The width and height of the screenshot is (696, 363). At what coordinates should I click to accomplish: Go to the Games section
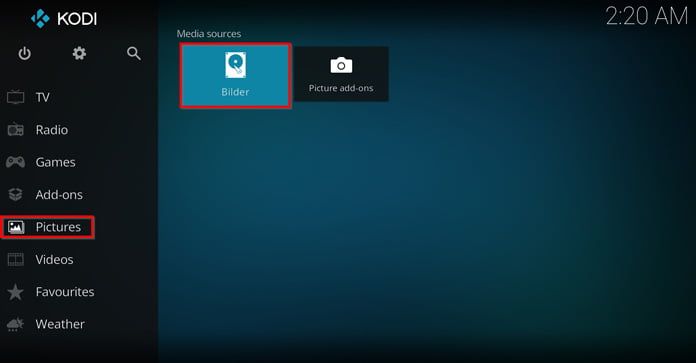click(55, 162)
